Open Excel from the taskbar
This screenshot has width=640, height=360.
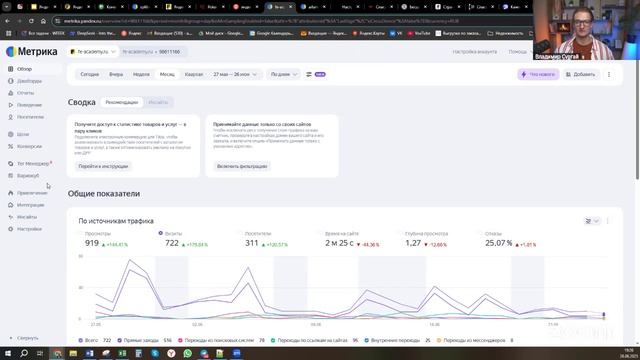[x=122, y=353]
